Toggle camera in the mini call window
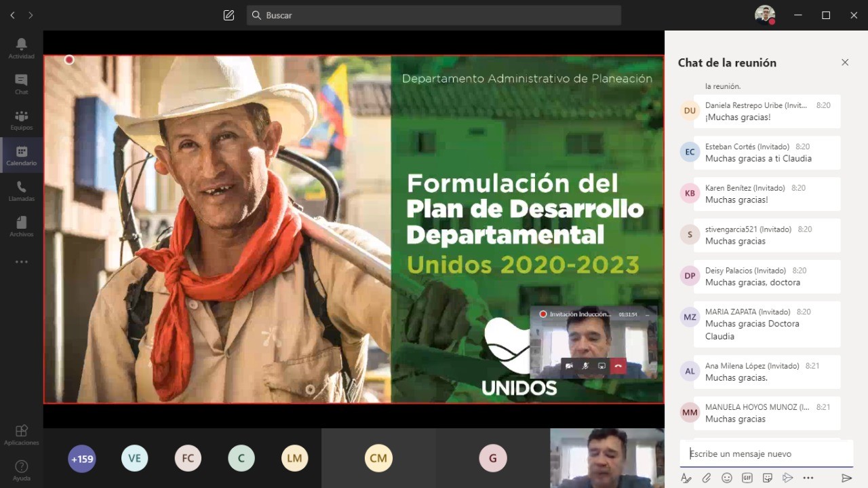Viewport: 868px width, 488px height. coord(569,366)
